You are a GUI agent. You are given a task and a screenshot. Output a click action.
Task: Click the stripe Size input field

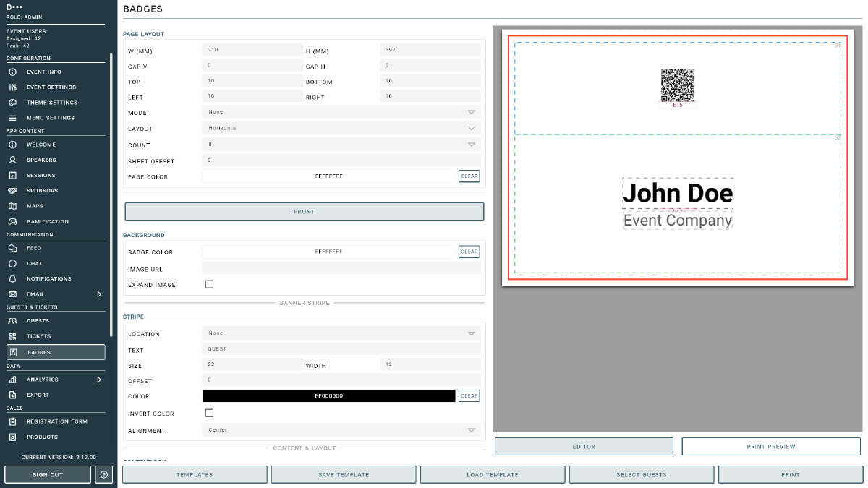pos(252,365)
